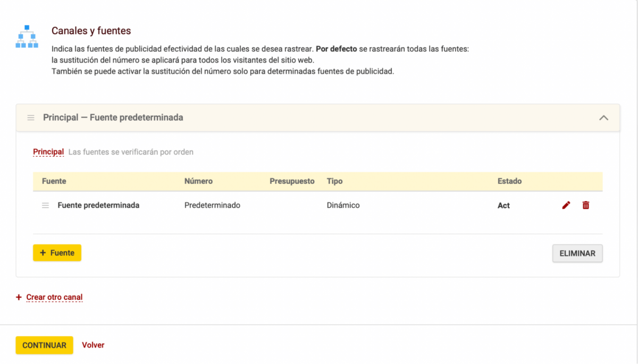Viewport: 638px width, 364px height.
Task: Delete Fuente predeterminada with the trash icon
Action: tap(586, 205)
